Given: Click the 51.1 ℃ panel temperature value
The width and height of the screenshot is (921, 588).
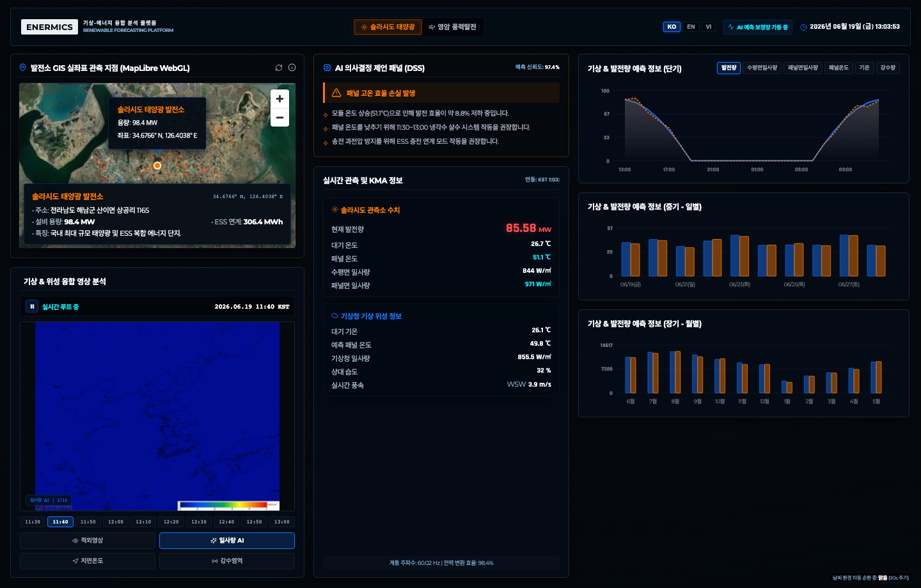Looking at the screenshot, I should [x=542, y=258].
